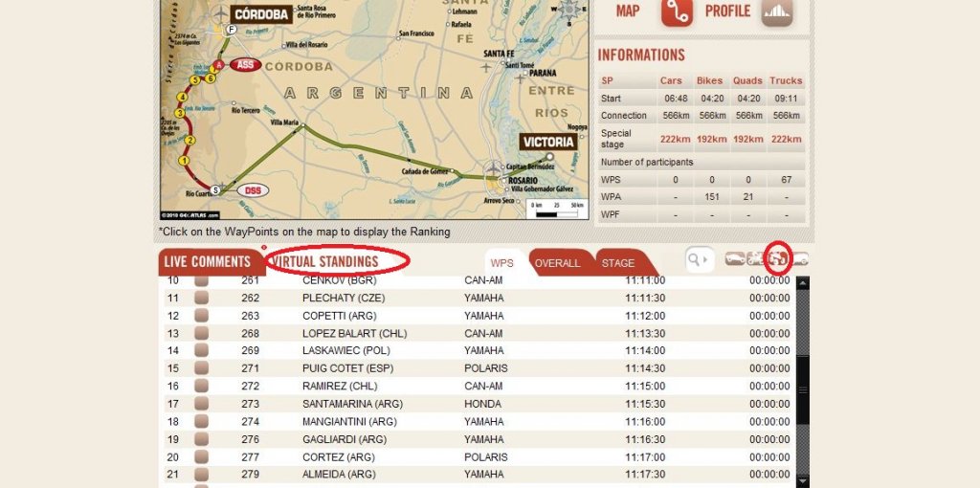
Task: Click the brown icon beside SANTAMARINA row
Action: 201,404
